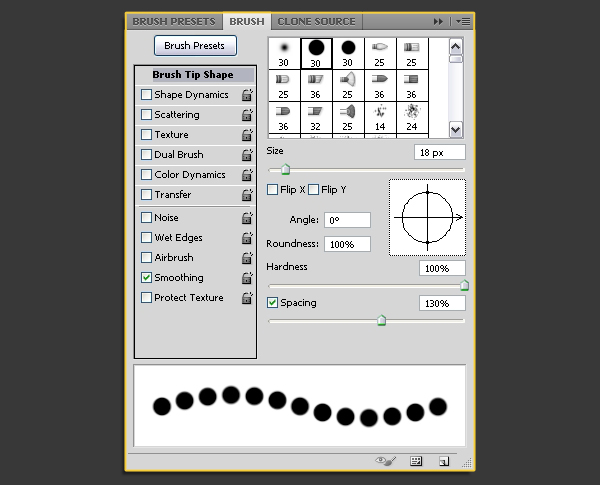Pick the airbrush tip sized 14

click(380, 116)
